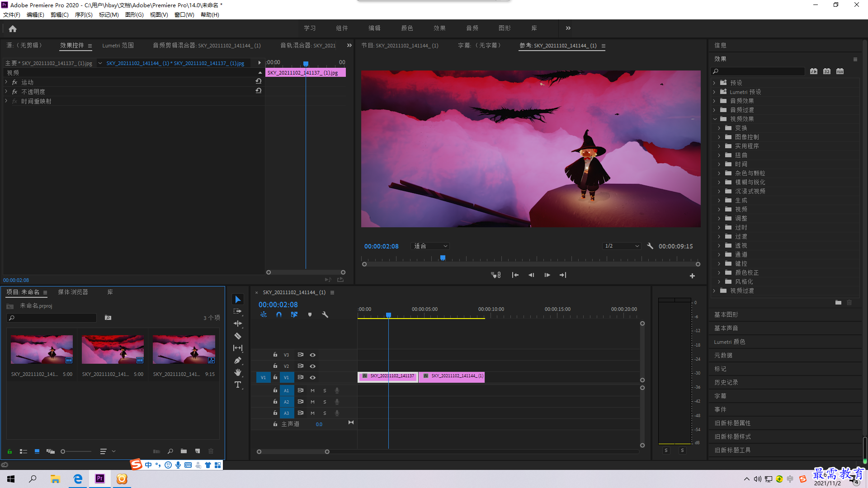868x488 pixels.
Task: Open the zoom level dropdown showing 适合
Action: point(429,246)
